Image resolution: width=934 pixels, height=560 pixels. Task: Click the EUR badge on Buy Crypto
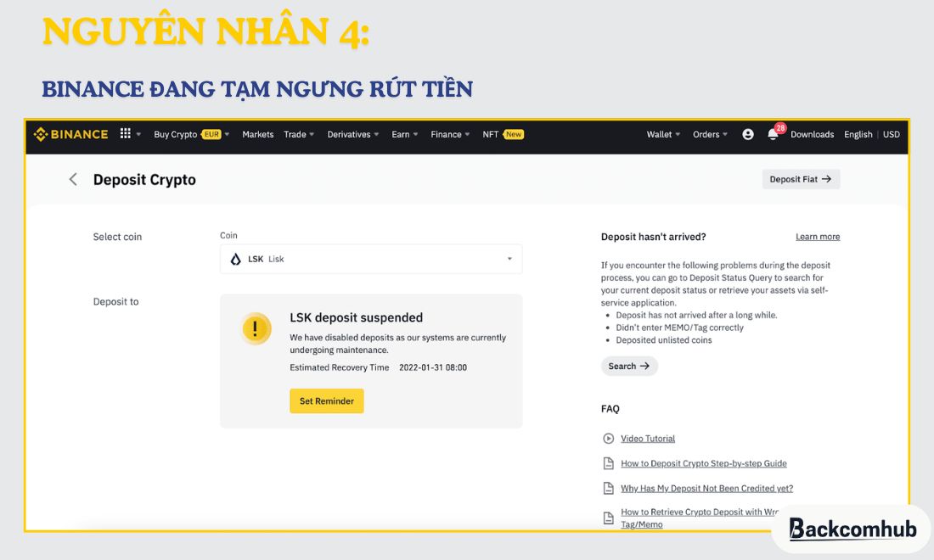211,135
